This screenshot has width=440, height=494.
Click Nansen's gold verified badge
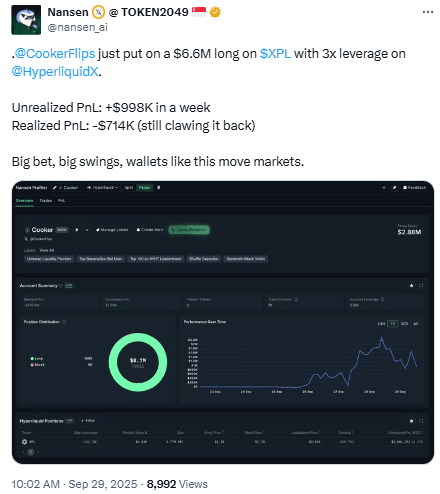(x=215, y=12)
